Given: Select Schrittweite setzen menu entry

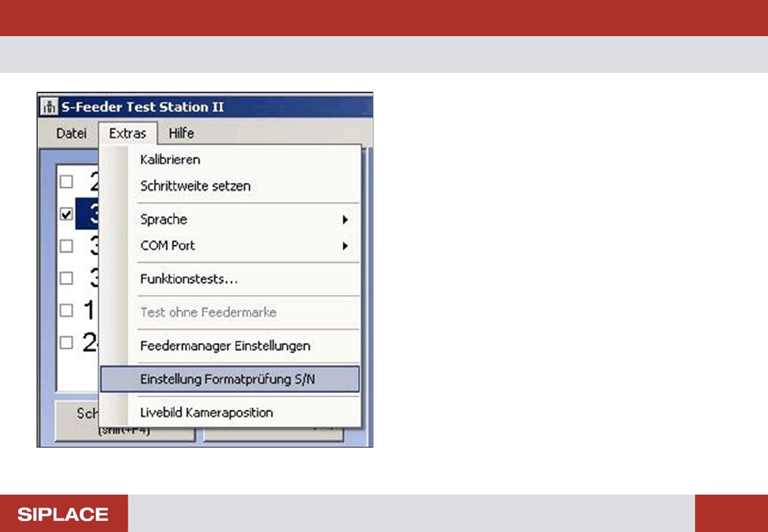Looking at the screenshot, I should 230,186.
